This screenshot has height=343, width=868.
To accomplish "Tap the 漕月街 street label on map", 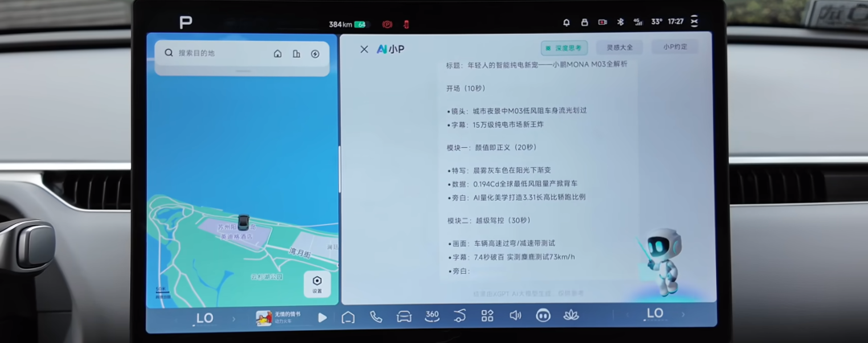I will click(301, 251).
